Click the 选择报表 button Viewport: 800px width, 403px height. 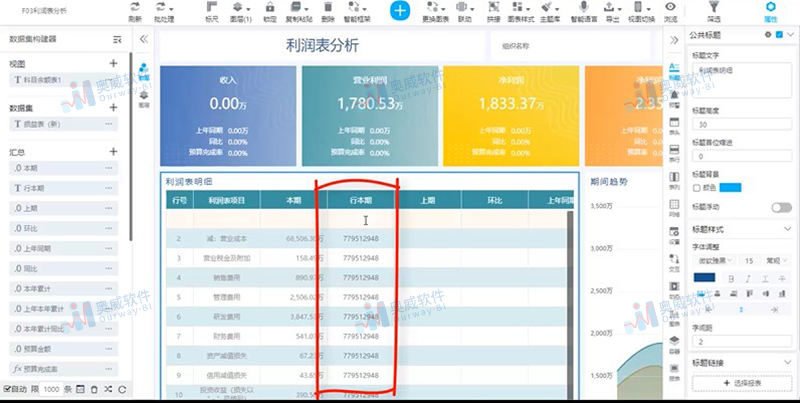(742, 383)
